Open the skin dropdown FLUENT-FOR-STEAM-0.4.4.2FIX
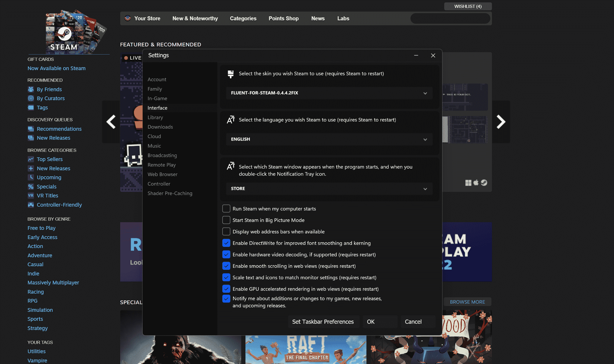This screenshot has height=364, width=614. [329, 93]
